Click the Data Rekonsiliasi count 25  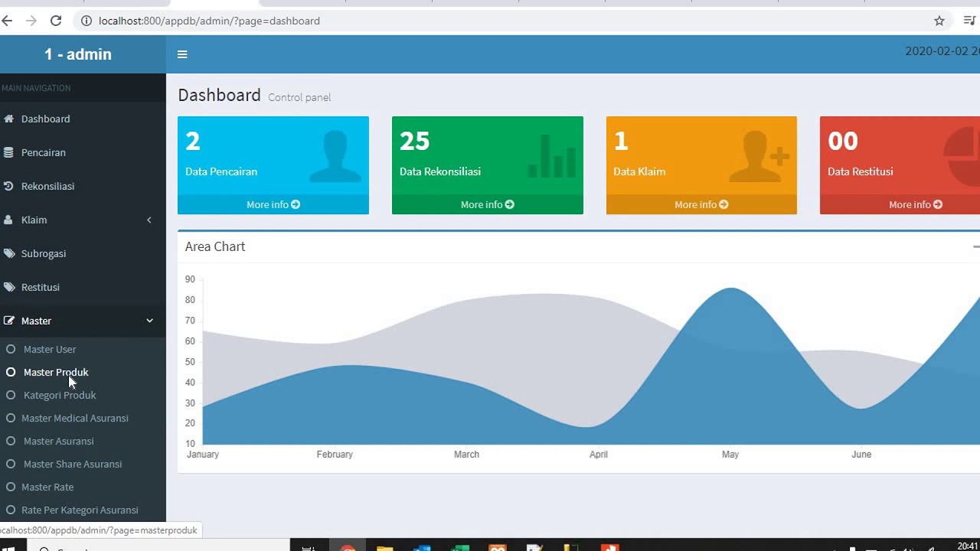(415, 141)
